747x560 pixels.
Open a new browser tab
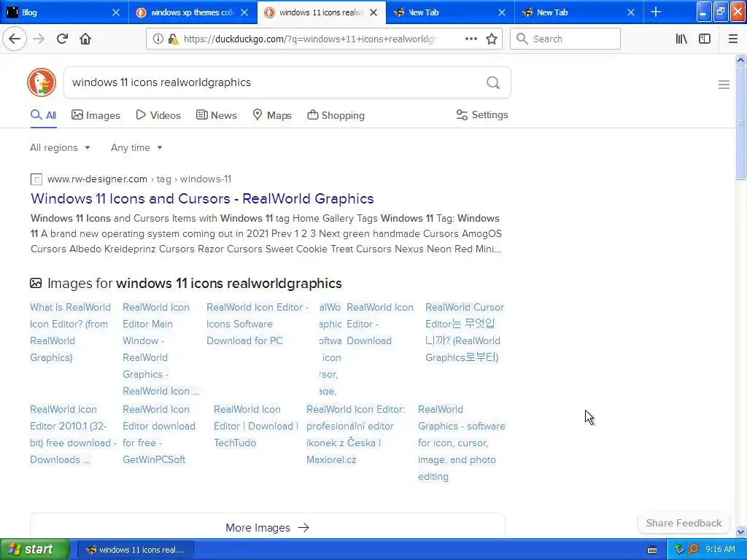[656, 12]
